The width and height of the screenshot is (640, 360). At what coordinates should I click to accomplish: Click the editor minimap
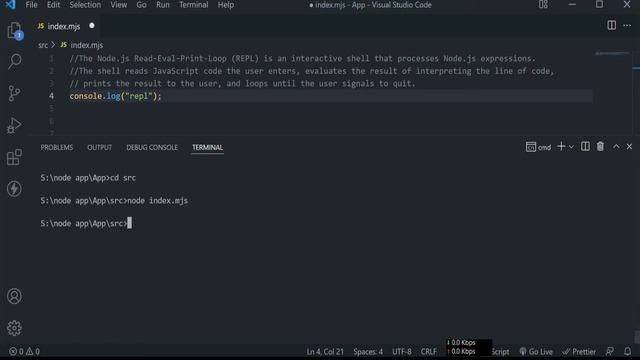612,53
